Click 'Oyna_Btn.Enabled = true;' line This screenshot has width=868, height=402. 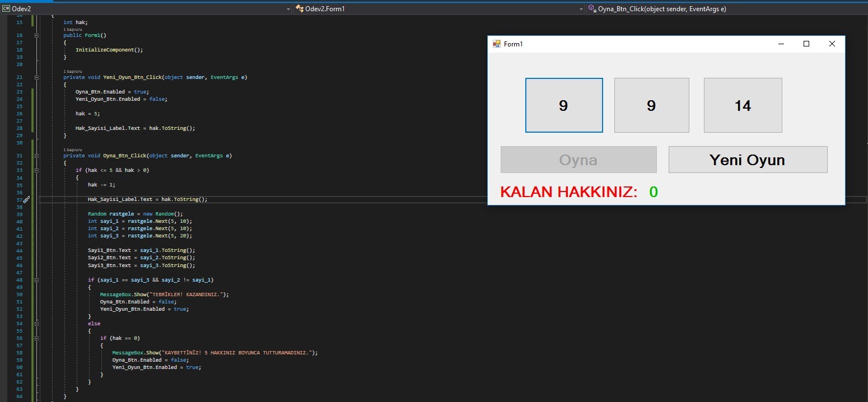tap(113, 92)
